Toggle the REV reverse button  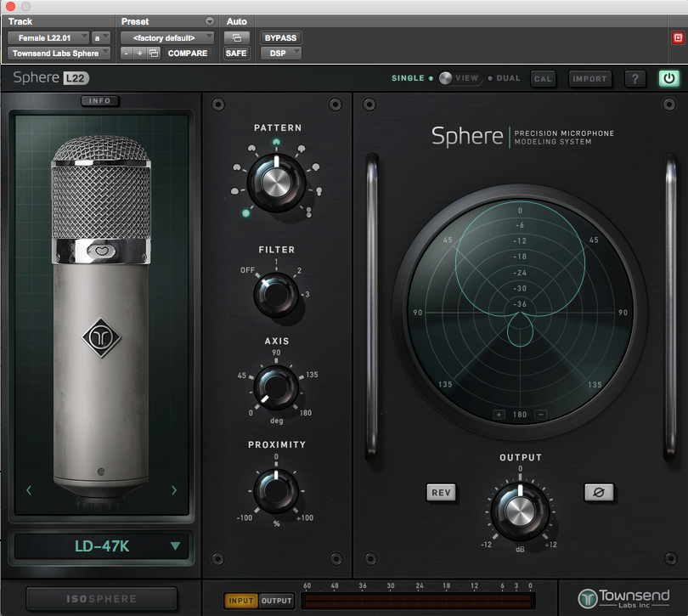point(441,493)
